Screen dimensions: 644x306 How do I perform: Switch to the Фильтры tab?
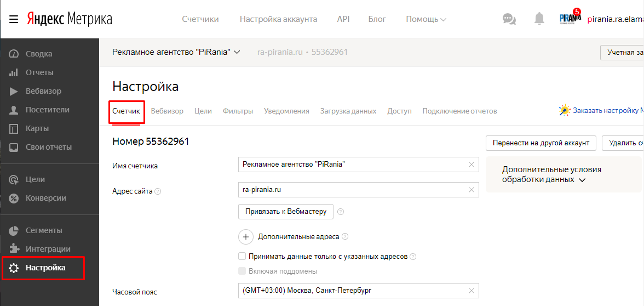click(x=238, y=111)
